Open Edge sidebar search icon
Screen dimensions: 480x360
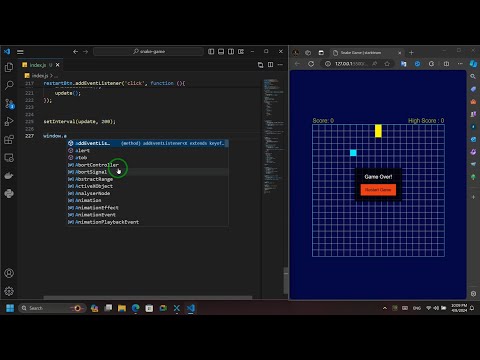473,77
